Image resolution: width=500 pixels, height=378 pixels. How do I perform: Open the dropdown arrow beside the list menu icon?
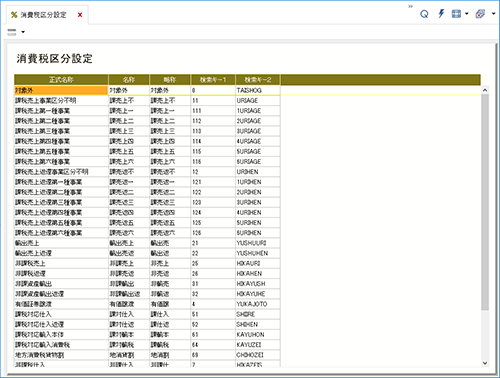23,32
